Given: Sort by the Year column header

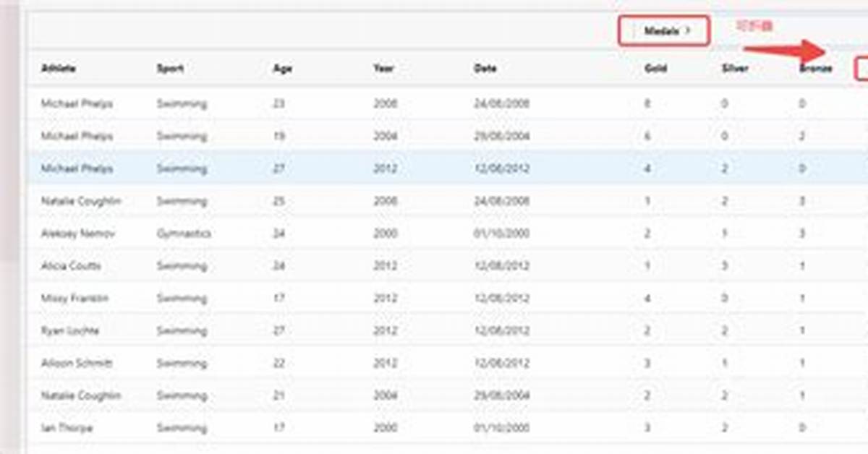Looking at the screenshot, I should pos(383,69).
